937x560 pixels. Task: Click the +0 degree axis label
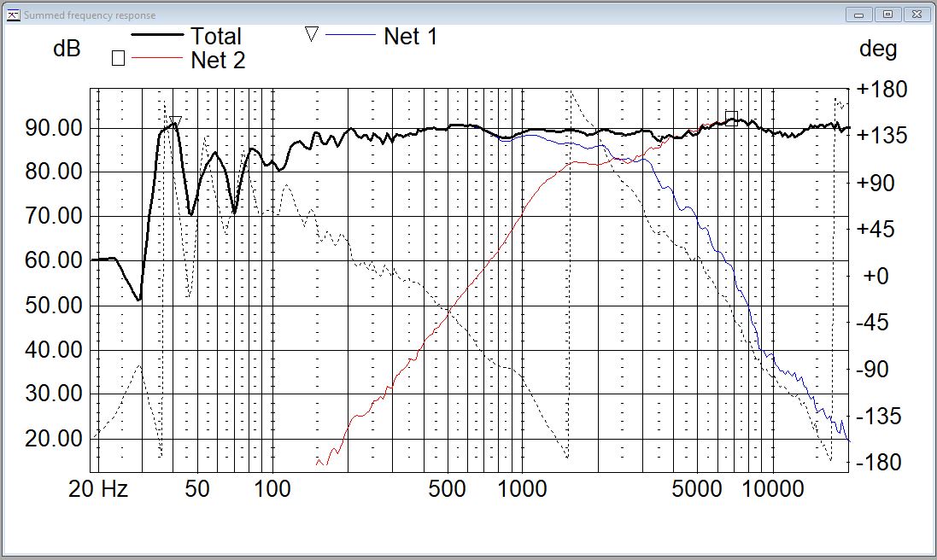pyautogui.click(x=876, y=276)
